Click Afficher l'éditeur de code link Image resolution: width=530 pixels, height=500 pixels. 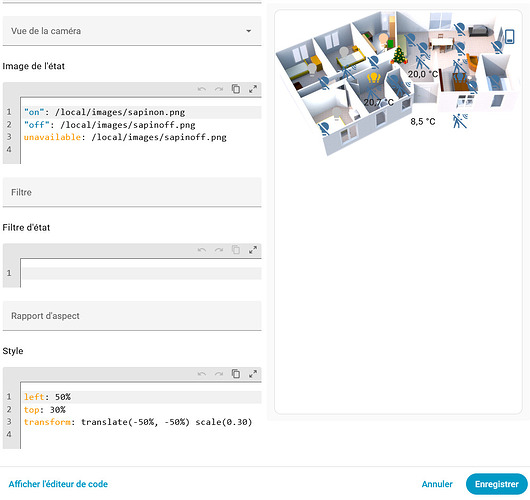click(x=58, y=484)
